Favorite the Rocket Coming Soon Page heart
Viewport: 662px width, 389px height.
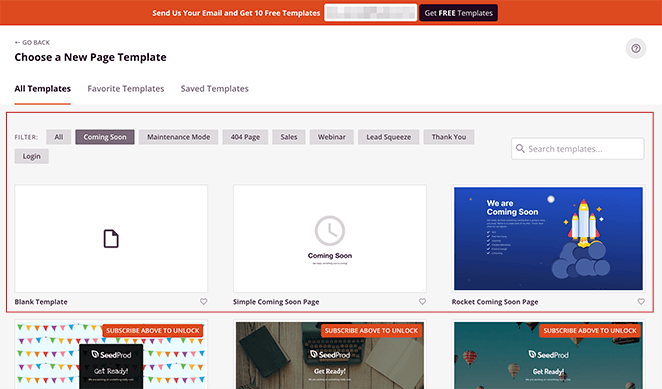[x=641, y=302]
